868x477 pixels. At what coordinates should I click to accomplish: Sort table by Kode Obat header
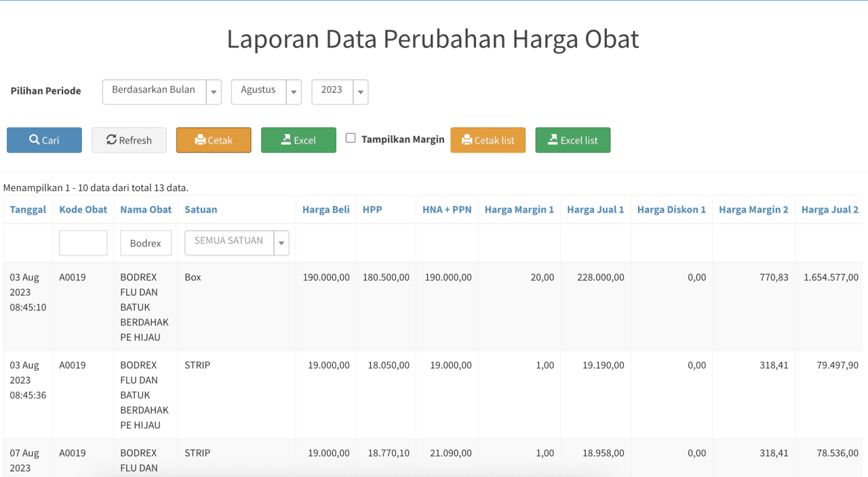point(83,209)
